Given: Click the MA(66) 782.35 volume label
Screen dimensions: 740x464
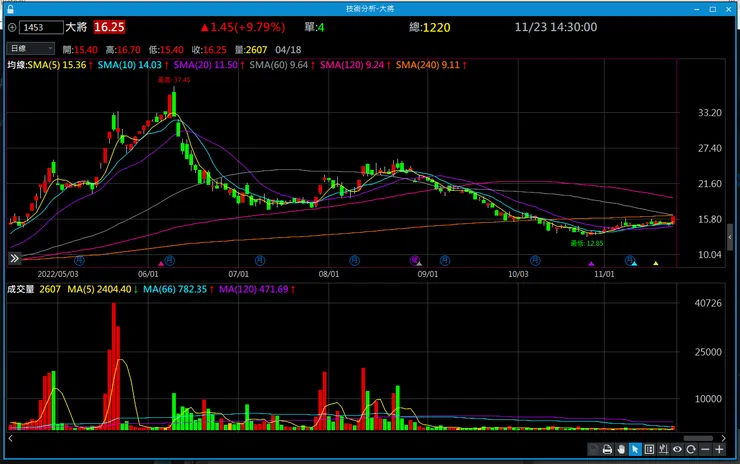Looking at the screenshot, I should click(175, 289).
